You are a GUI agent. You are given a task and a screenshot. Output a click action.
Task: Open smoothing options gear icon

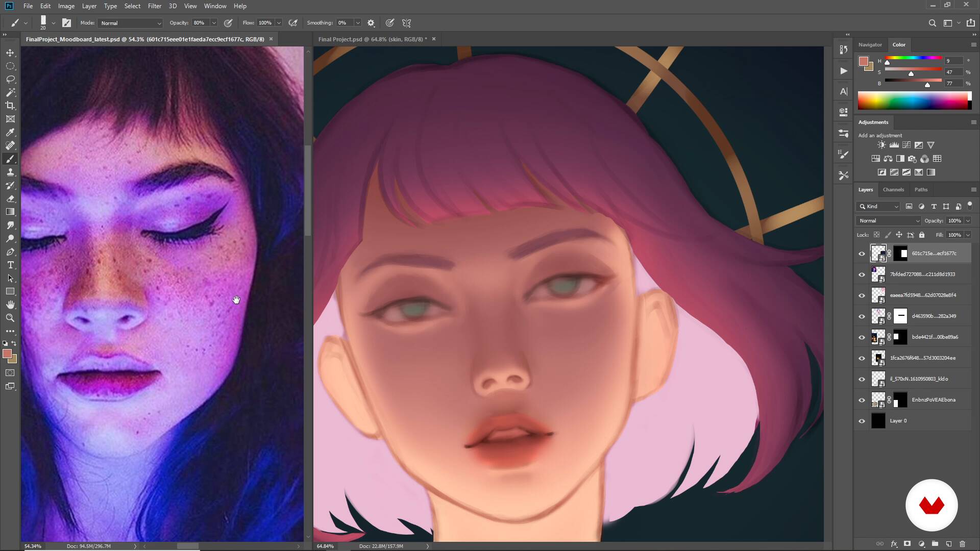tap(371, 23)
